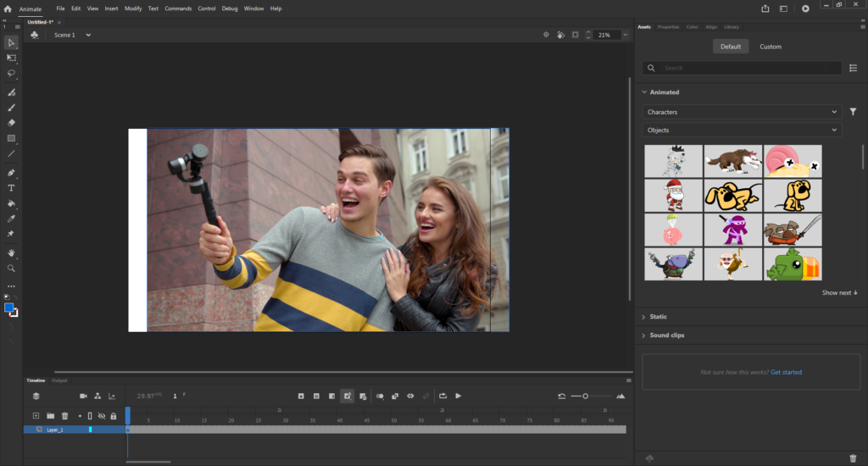Expand the Static assets section
868x466 pixels.
(x=658, y=317)
